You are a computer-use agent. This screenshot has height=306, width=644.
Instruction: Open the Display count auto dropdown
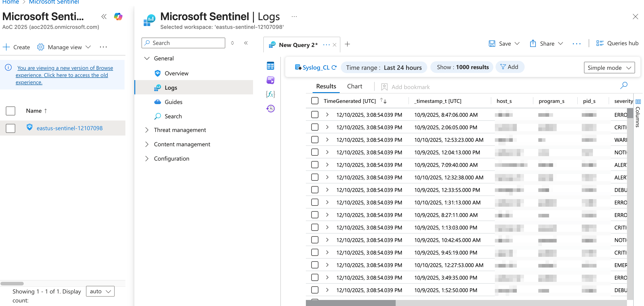pos(100,291)
